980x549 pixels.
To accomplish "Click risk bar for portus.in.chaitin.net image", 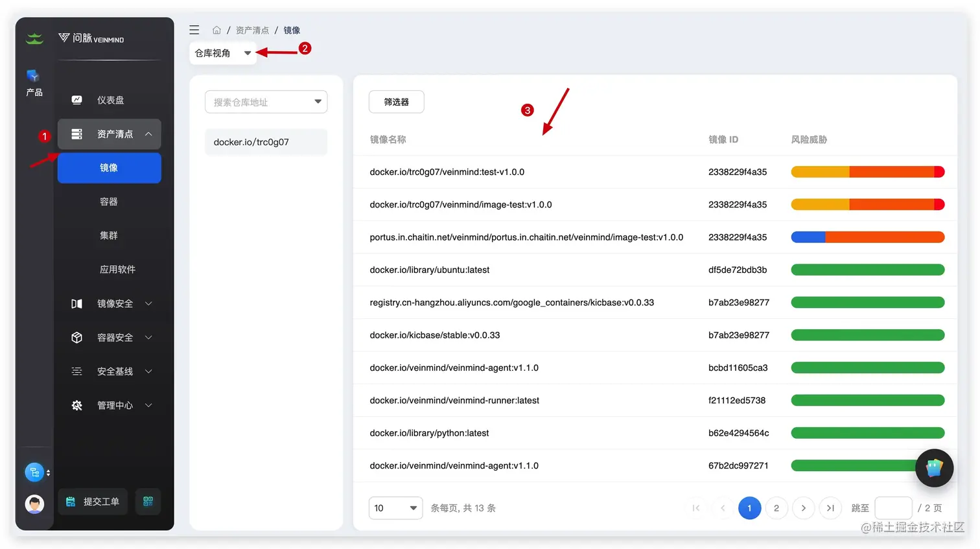I will (868, 237).
